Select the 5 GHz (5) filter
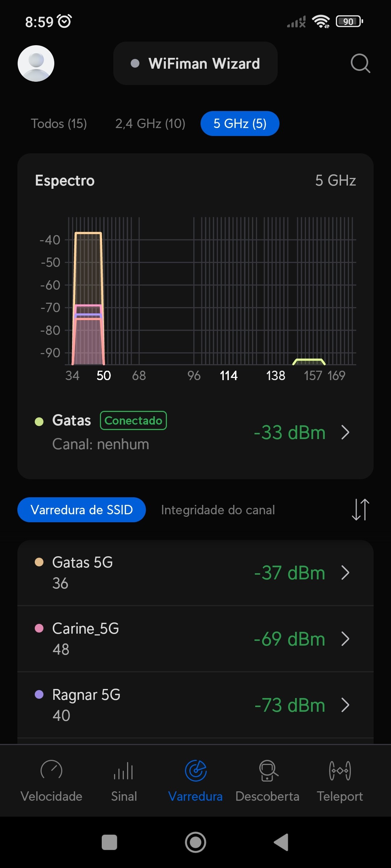This screenshot has height=868, width=391. coord(240,124)
